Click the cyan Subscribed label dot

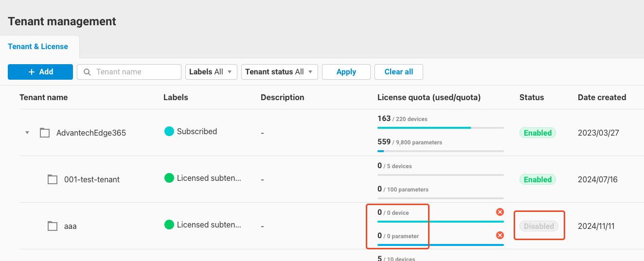point(169,131)
